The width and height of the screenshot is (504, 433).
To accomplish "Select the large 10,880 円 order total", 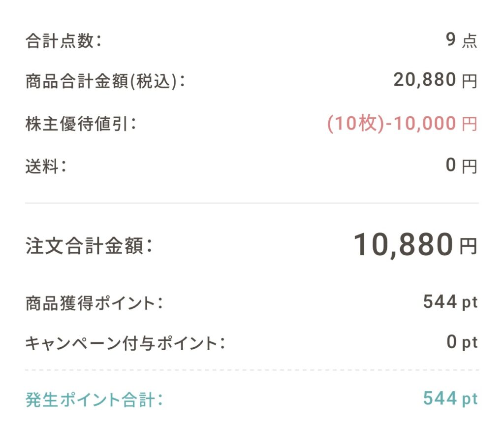I will (415, 245).
